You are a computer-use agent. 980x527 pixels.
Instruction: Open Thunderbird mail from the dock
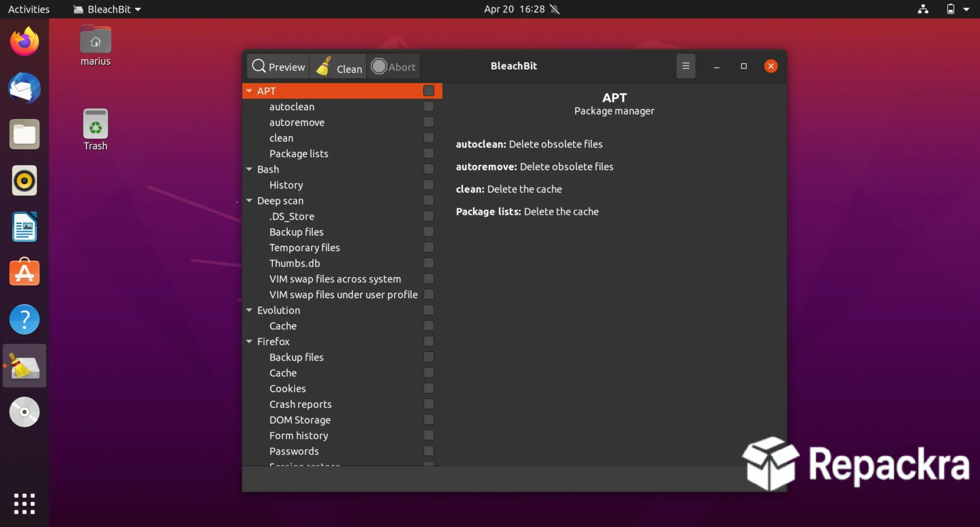coord(24,88)
